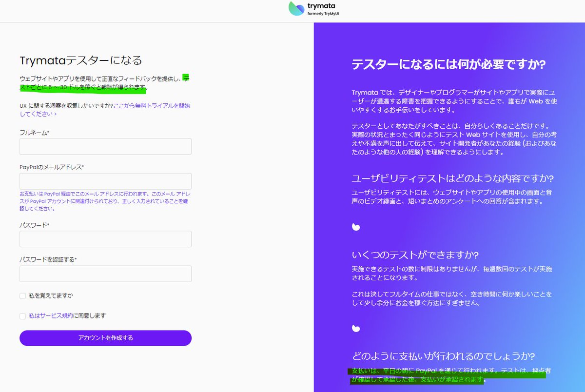Click the フルネーム input field
This screenshot has height=392, width=585.
click(x=105, y=146)
